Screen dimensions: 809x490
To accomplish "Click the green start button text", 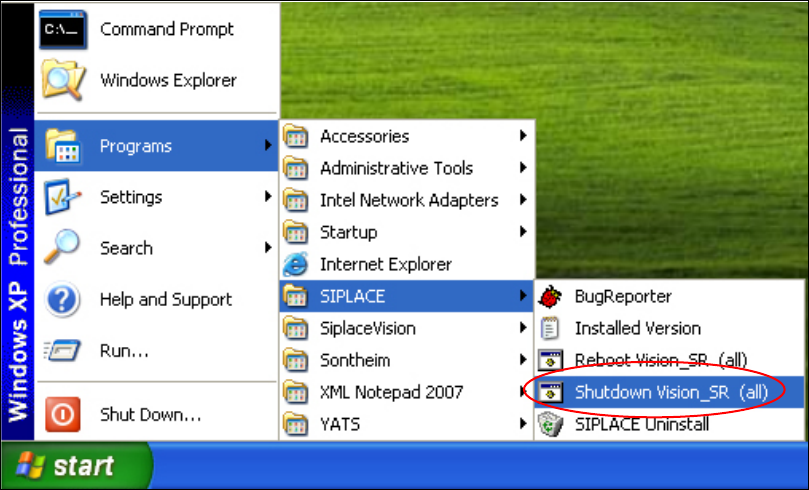I will (x=84, y=466).
